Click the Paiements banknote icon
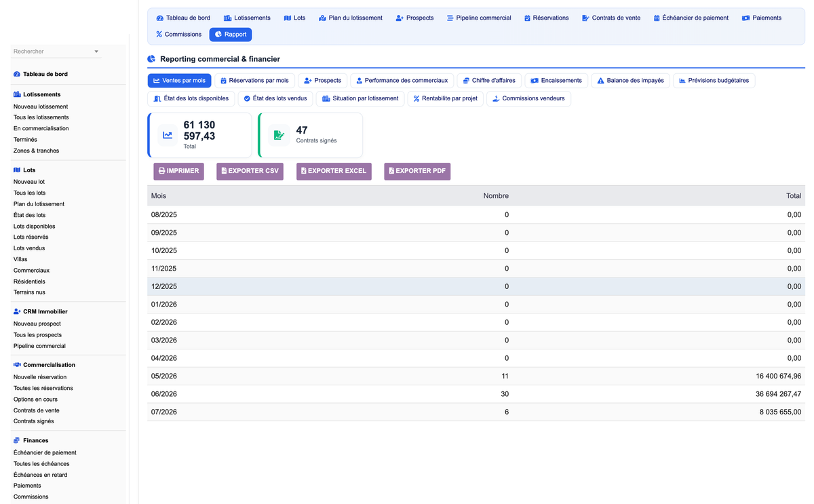This screenshot has height=504, width=814. [745, 18]
